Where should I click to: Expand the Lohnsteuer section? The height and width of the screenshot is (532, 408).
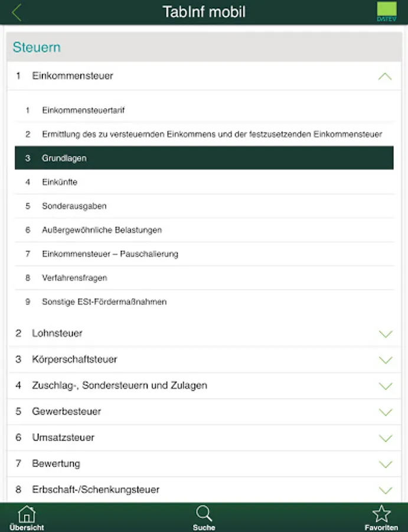click(x=385, y=333)
